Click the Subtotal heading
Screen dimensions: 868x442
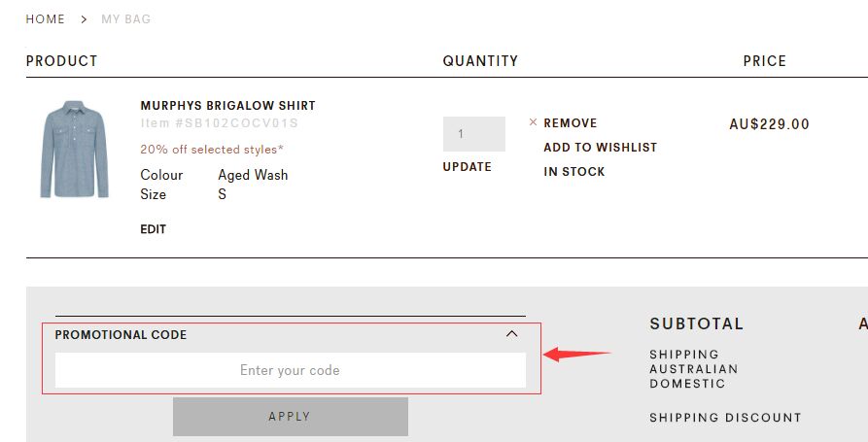point(696,323)
